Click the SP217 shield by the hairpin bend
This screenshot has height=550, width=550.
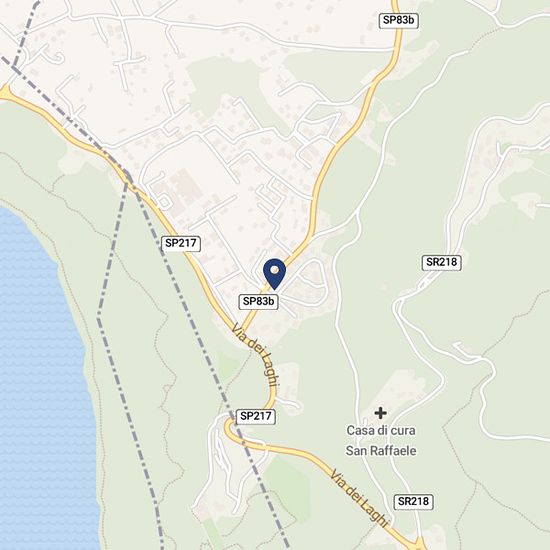(256, 416)
